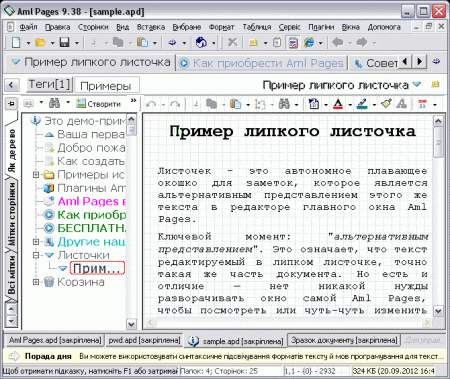The height and width of the screenshot is (379, 450).
Task: Click the format painter brush icon
Action: 386,104
